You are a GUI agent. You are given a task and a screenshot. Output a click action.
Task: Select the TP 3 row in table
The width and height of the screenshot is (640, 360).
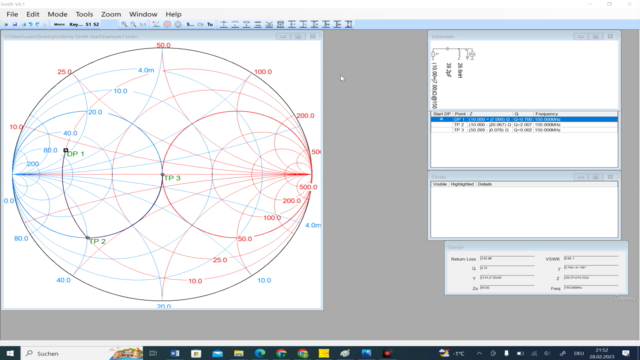click(524, 130)
